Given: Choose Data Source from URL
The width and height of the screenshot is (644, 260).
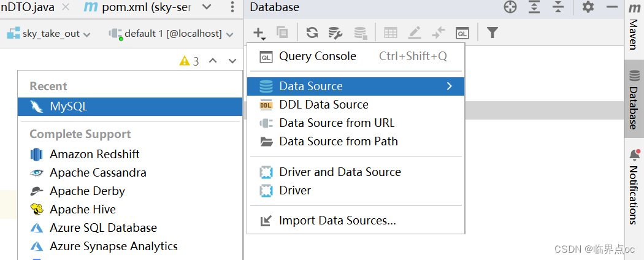Looking at the screenshot, I should point(337,123).
